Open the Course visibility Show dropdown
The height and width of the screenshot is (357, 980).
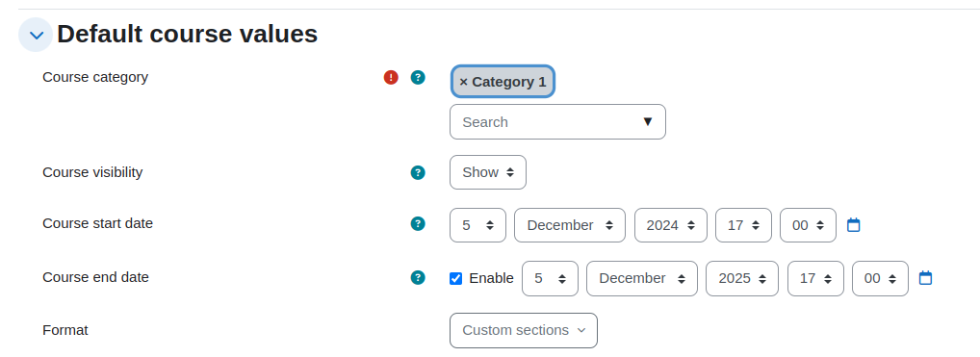[x=487, y=172]
